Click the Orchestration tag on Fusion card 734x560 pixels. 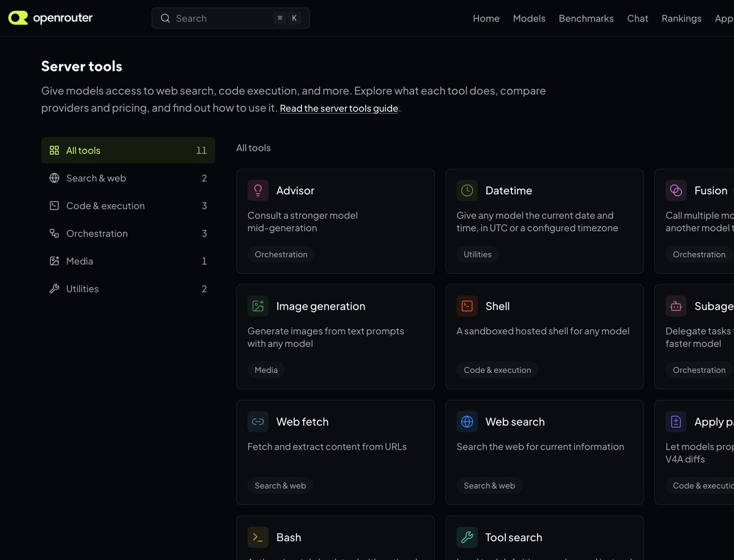699,254
